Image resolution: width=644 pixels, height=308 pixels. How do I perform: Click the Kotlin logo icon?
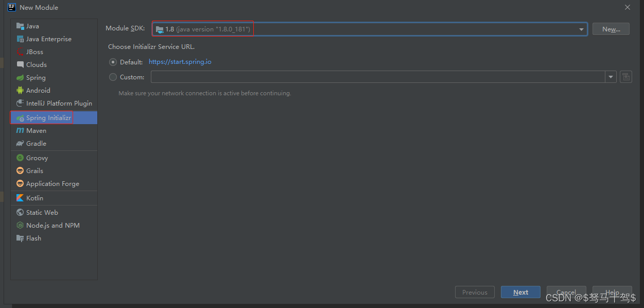[x=20, y=198]
